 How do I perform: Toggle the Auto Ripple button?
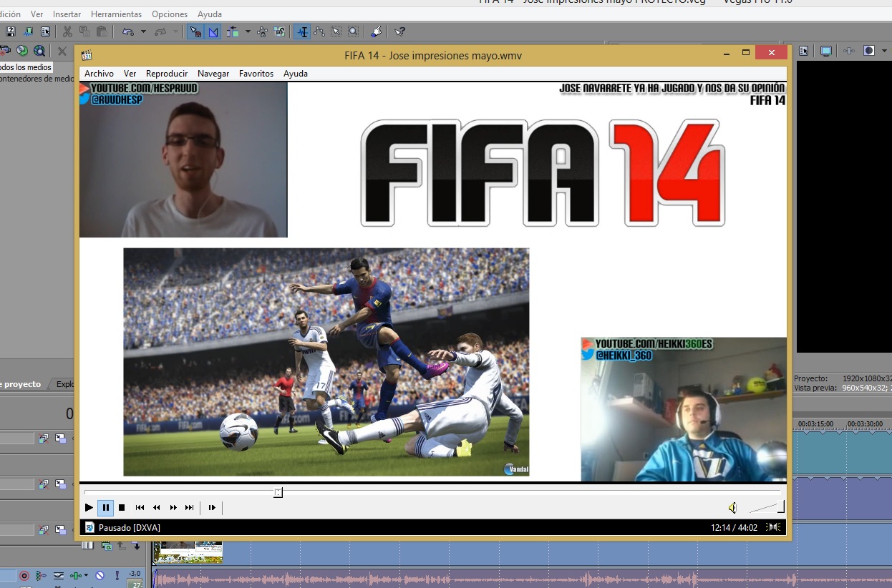[233, 31]
